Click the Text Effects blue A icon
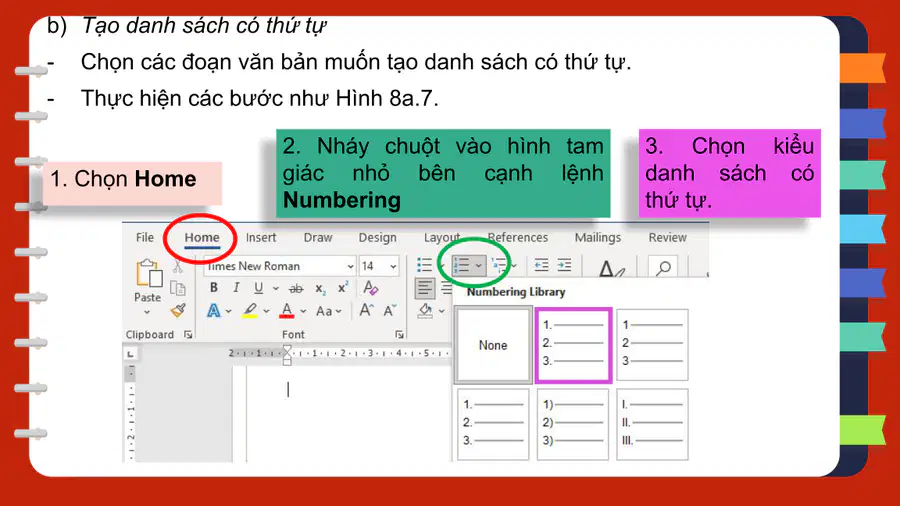 pyautogui.click(x=214, y=310)
